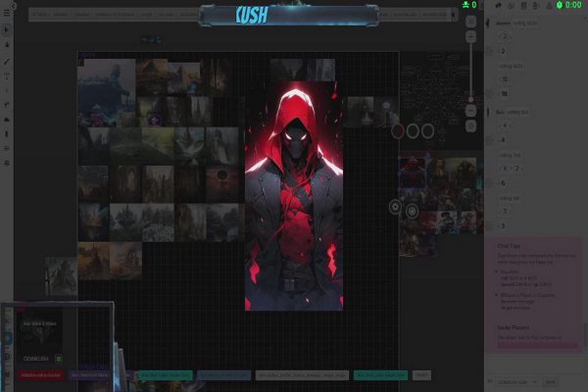Open the cloud fog-of-war tool
This screenshot has height=392, width=588.
point(7,120)
